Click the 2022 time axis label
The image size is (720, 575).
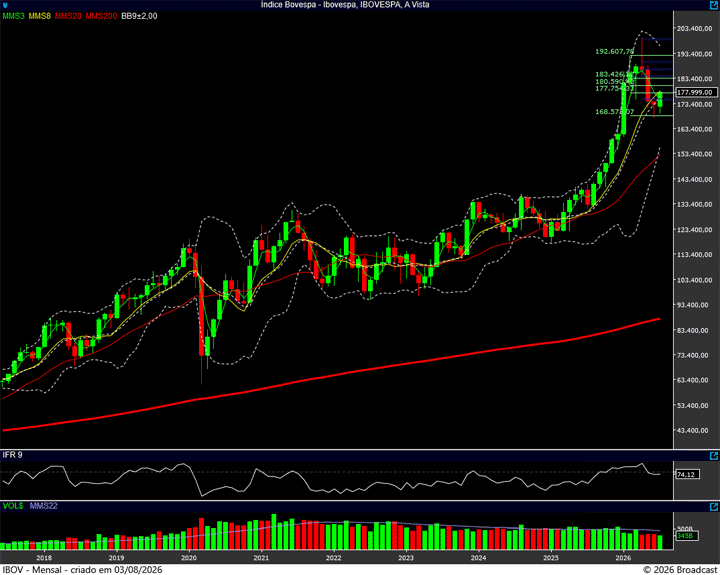pos(334,558)
